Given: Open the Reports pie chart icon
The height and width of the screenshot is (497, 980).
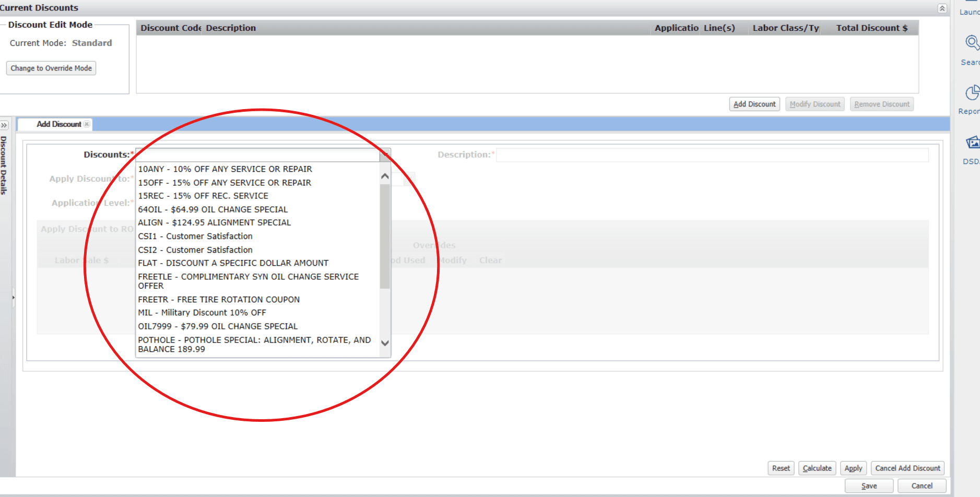Looking at the screenshot, I should [x=972, y=92].
